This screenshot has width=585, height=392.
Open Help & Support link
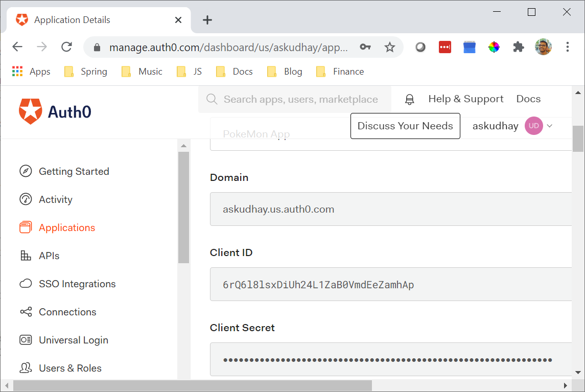pyautogui.click(x=465, y=99)
